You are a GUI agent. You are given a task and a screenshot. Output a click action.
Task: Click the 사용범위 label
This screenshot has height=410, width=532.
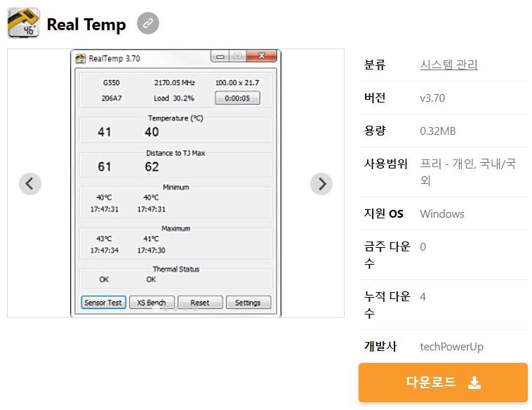tap(386, 164)
